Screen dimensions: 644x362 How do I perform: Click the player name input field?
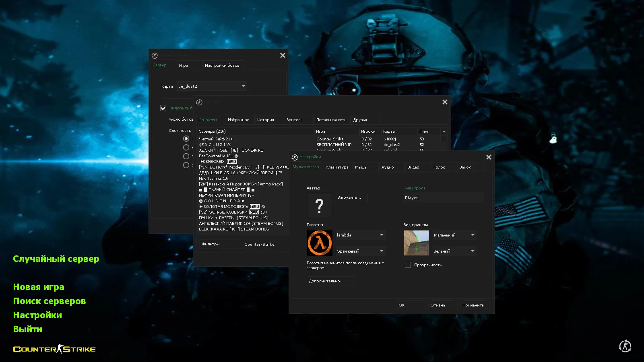click(443, 197)
